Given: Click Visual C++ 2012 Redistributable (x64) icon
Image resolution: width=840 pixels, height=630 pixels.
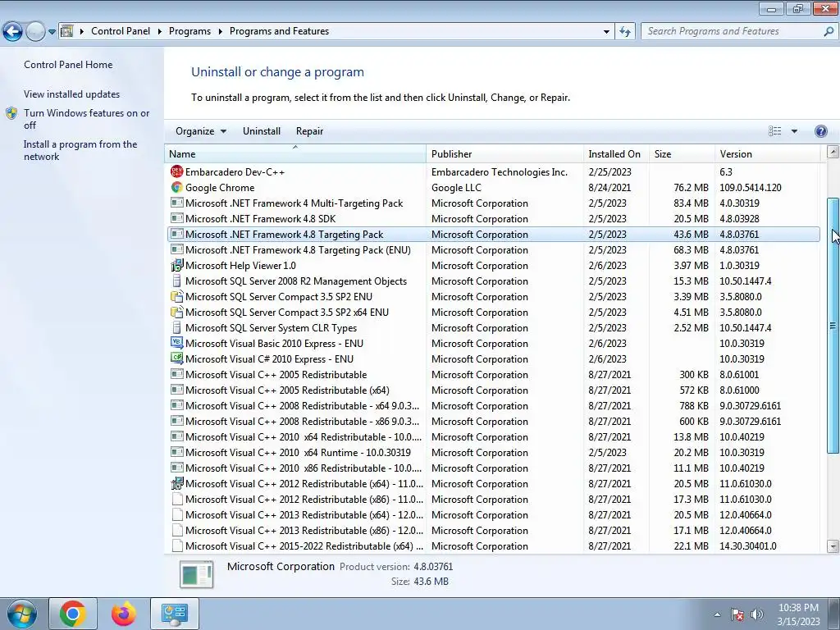Looking at the screenshot, I should [x=176, y=483].
